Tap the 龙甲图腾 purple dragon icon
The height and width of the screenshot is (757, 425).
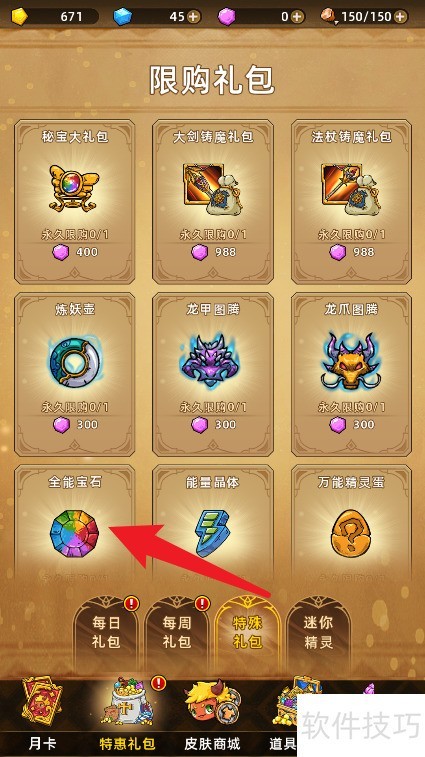[x=212, y=361]
